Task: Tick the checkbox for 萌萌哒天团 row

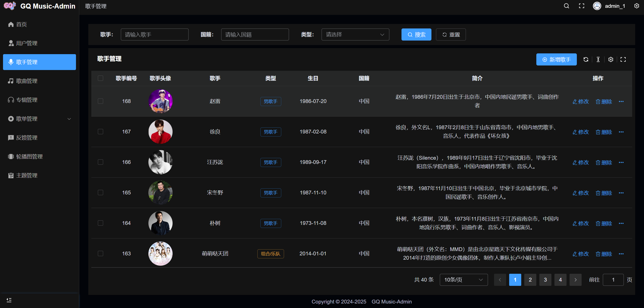Action: (x=100, y=254)
